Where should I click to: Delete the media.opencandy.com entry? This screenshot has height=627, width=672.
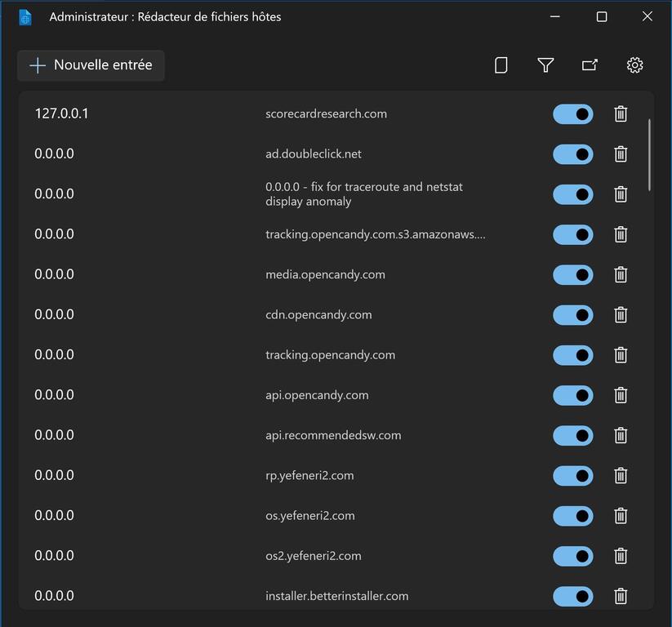tap(621, 274)
